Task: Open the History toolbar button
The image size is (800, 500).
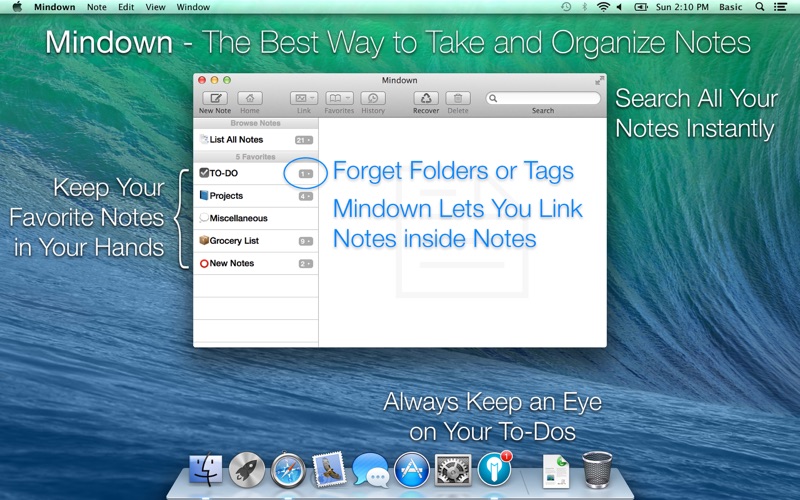Action: (x=373, y=99)
